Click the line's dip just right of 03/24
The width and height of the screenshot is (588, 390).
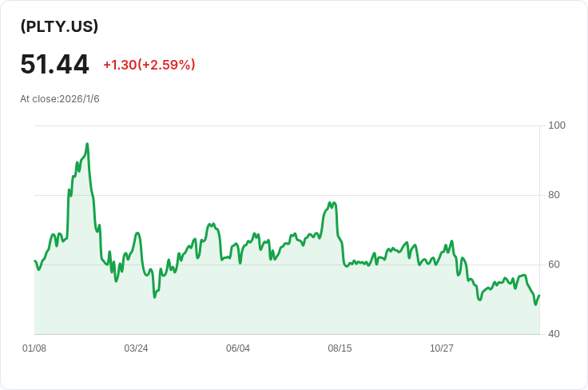(x=155, y=297)
